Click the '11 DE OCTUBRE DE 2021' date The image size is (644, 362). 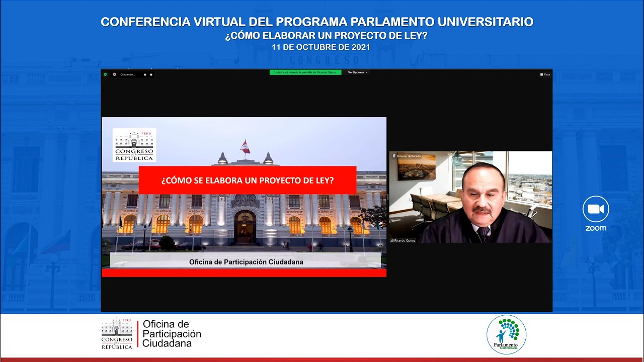321,47
